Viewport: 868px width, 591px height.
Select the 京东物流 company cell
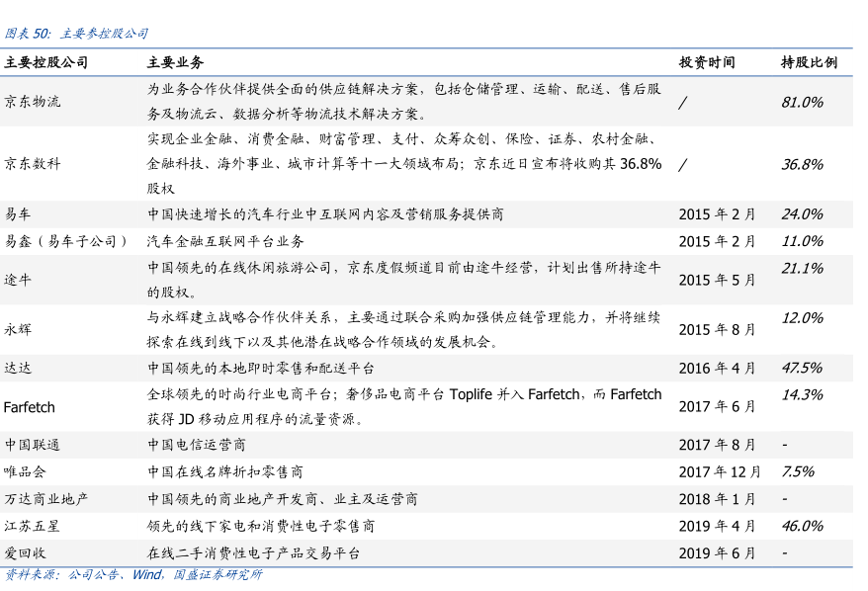(x=32, y=102)
